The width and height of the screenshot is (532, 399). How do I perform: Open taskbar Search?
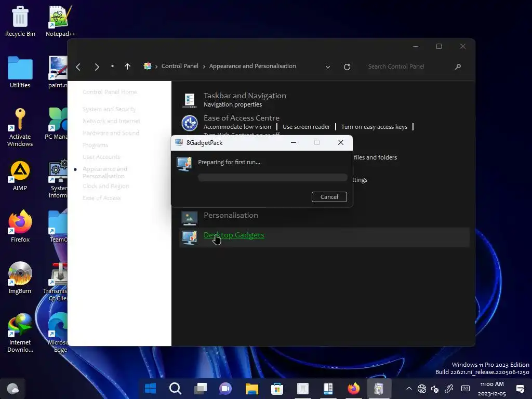[x=176, y=389]
